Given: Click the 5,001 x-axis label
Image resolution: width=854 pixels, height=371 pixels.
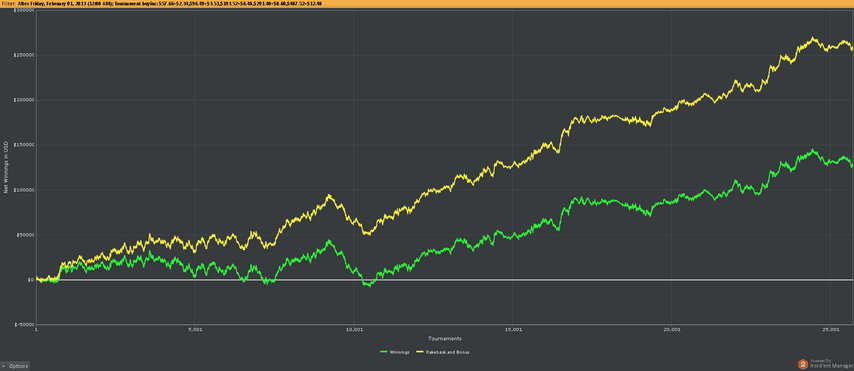Looking at the screenshot, I should click(x=195, y=330).
